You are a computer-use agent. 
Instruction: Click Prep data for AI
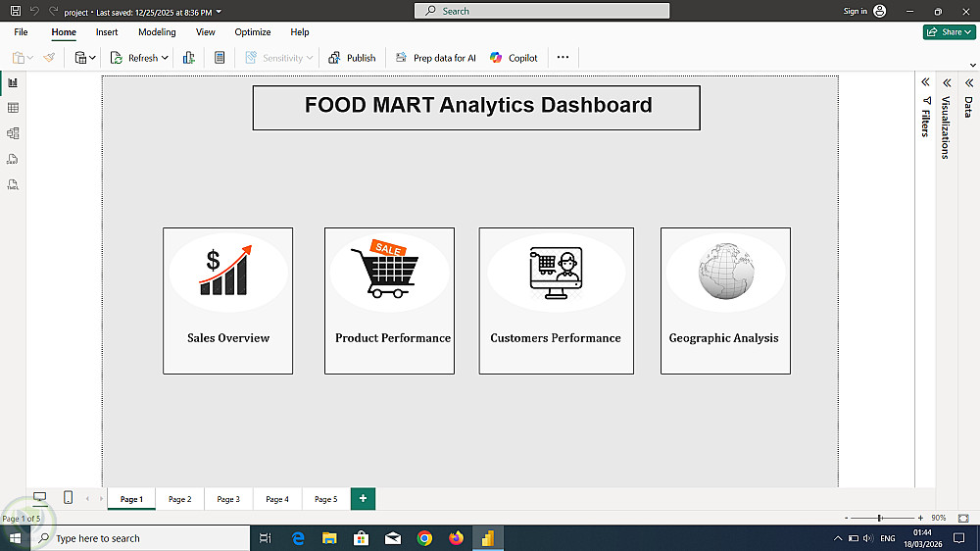436,58
